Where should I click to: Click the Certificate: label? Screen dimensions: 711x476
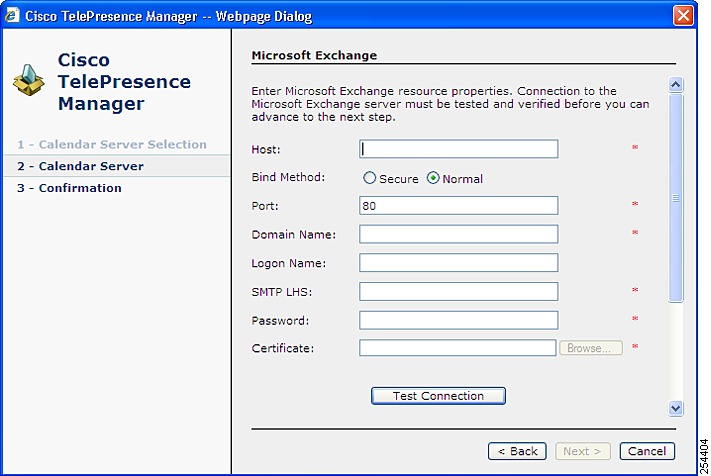point(283,348)
